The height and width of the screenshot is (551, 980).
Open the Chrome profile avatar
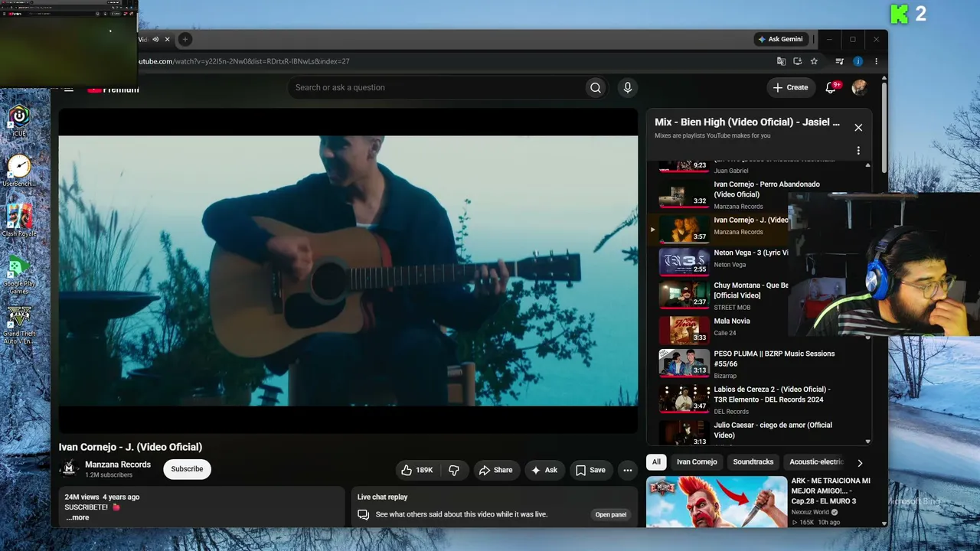pos(858,61)
